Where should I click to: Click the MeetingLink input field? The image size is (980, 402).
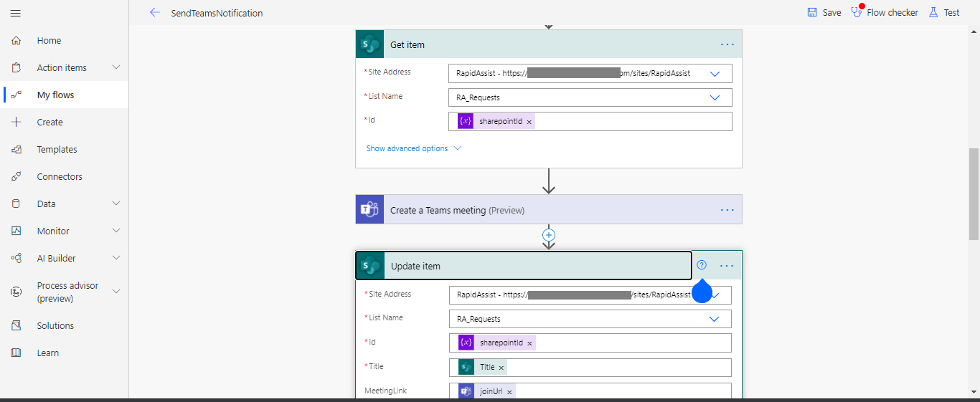(590, 391)
